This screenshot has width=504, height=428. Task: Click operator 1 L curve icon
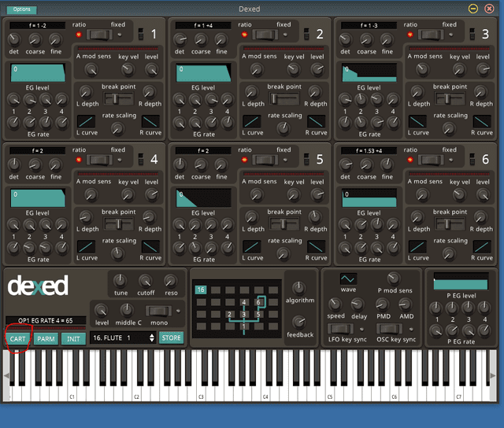87,121
